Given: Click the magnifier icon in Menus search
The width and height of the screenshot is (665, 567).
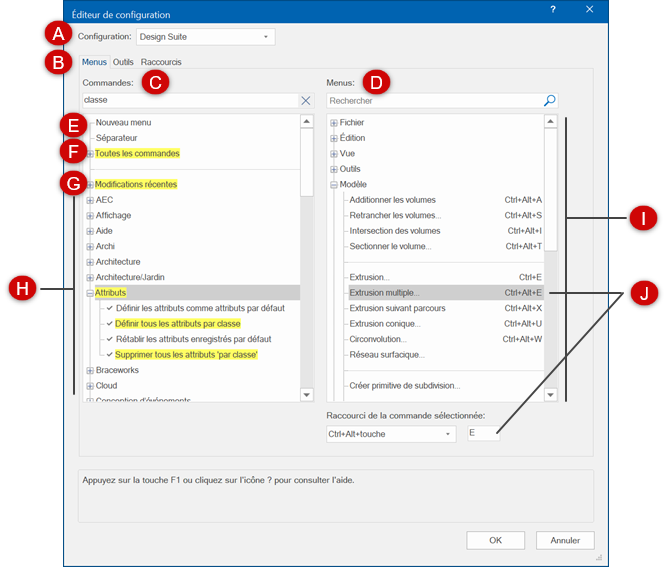Looking at the screenshot, I should [549, 101].
